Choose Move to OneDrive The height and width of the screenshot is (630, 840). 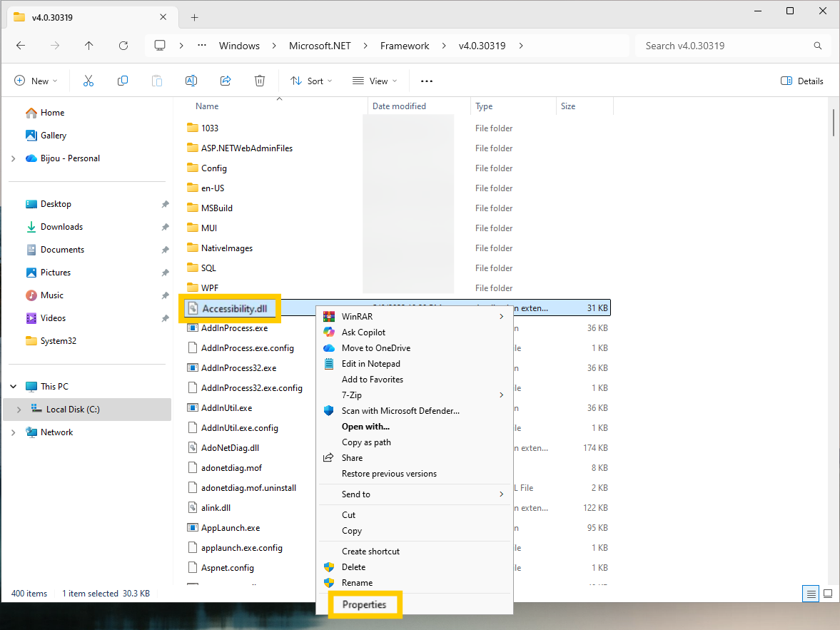click(376, 347)
